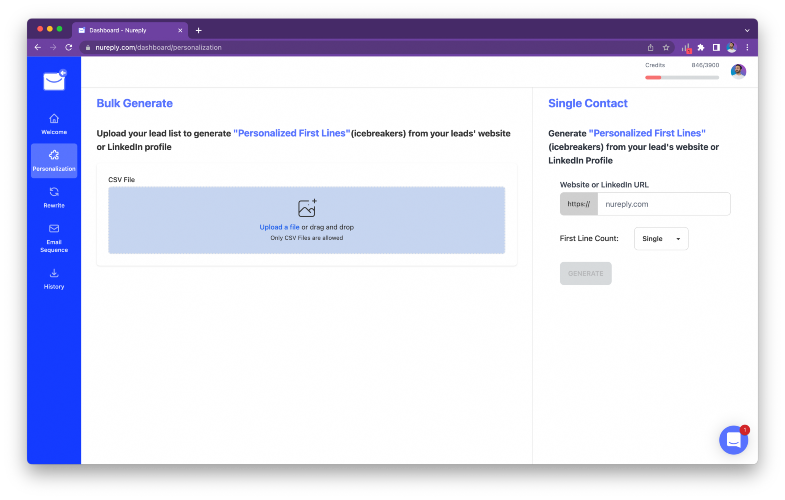Click the https:// prefix label
The height and width of the screenshot is (500, 785).
pos(579,204)
